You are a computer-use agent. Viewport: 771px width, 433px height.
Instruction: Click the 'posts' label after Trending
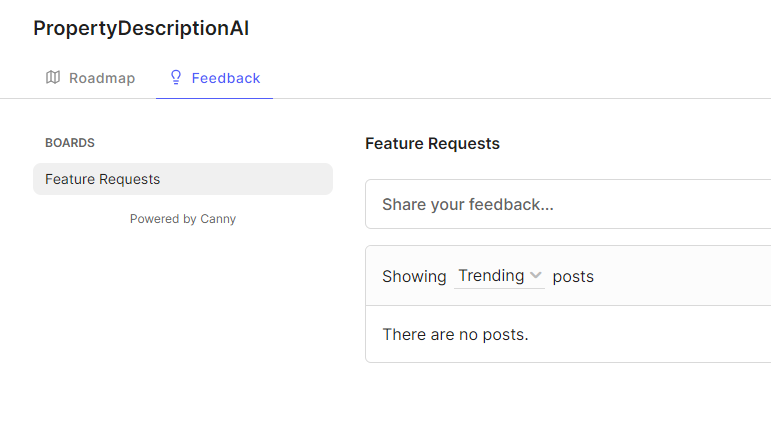573,276
